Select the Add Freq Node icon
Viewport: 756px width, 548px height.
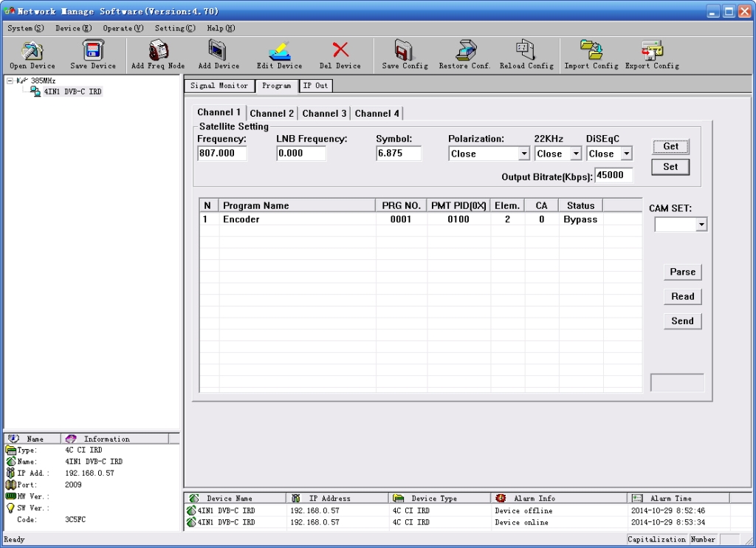(158, 51)
